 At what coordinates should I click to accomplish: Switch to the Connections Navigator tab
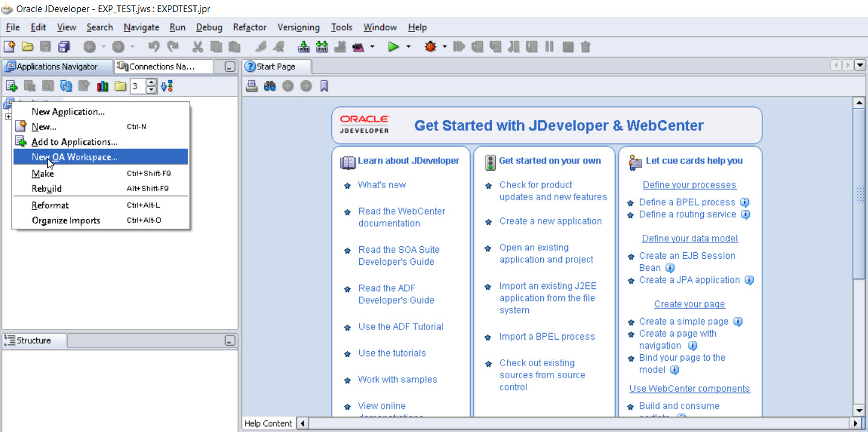click(x=162, y=66)
